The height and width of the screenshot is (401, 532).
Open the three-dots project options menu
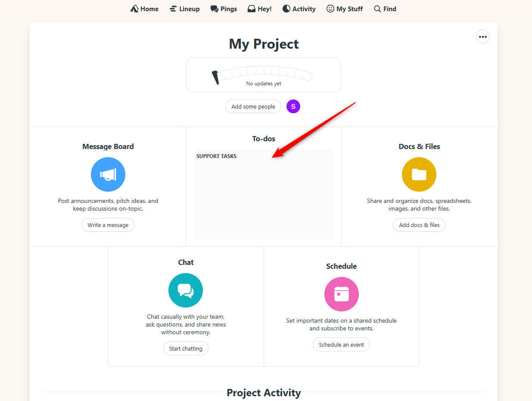pyautogui.click(x=482, y=37)
